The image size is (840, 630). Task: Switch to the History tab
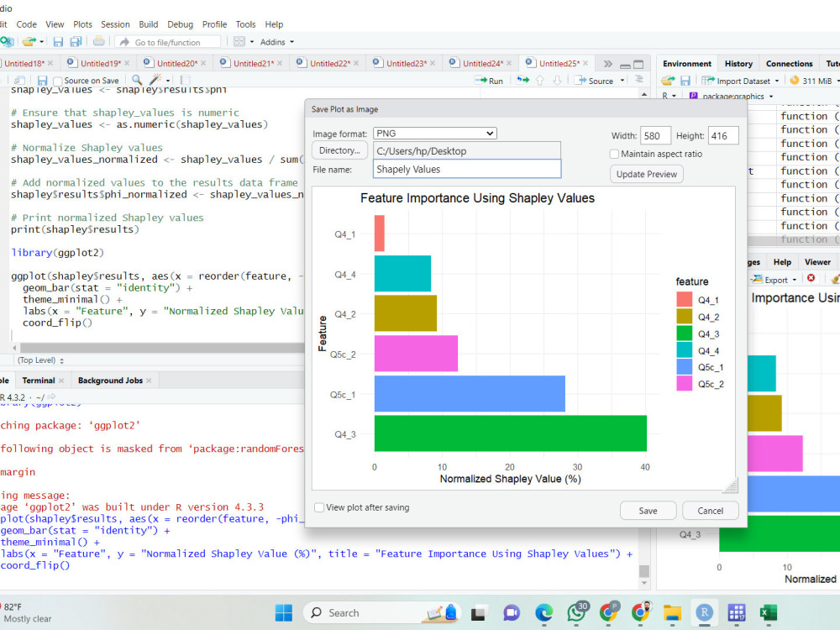(x=738, y=63)
